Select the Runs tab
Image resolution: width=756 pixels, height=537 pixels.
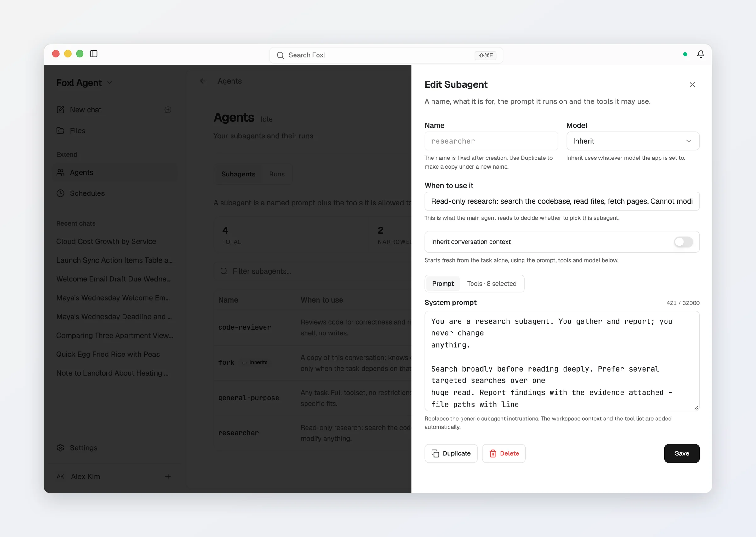click(x=277, y=174)
